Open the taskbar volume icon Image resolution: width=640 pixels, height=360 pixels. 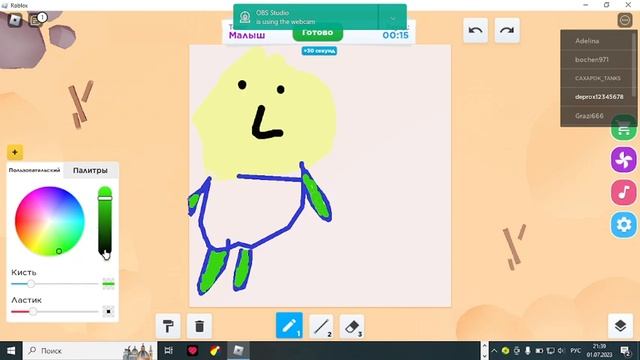click(561, 351)
